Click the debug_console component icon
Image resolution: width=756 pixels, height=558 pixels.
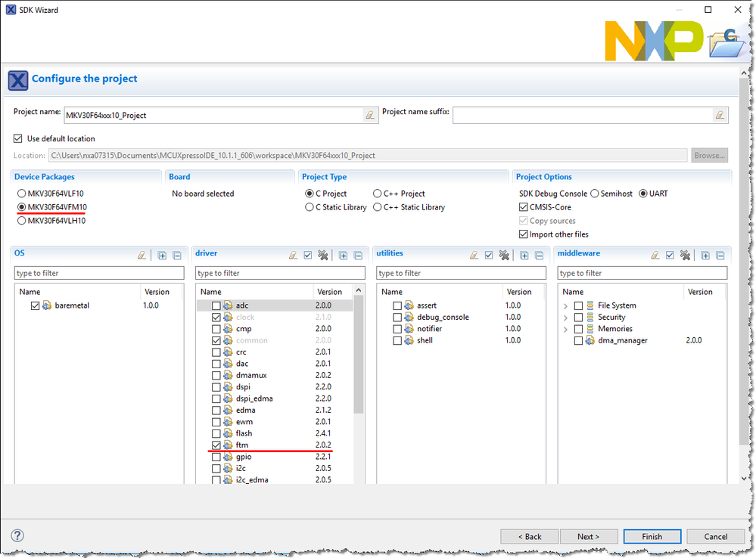click(409, 317)
